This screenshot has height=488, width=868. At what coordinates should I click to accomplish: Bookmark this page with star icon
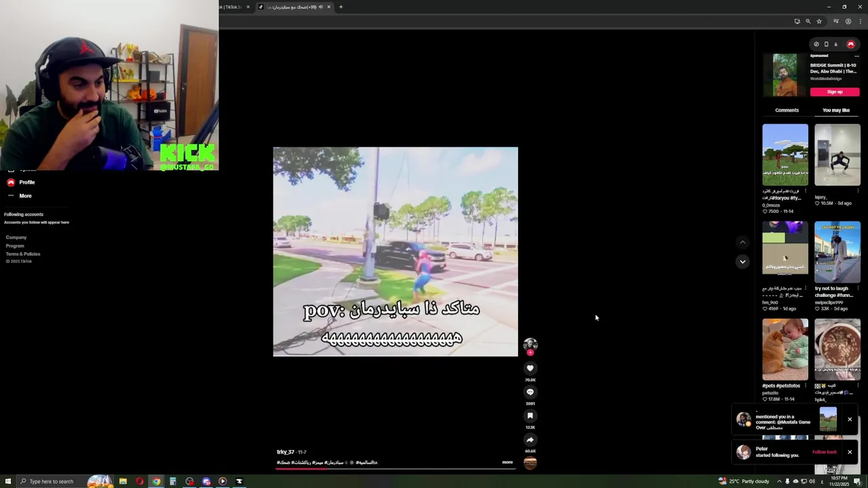[x=818, y=22]
